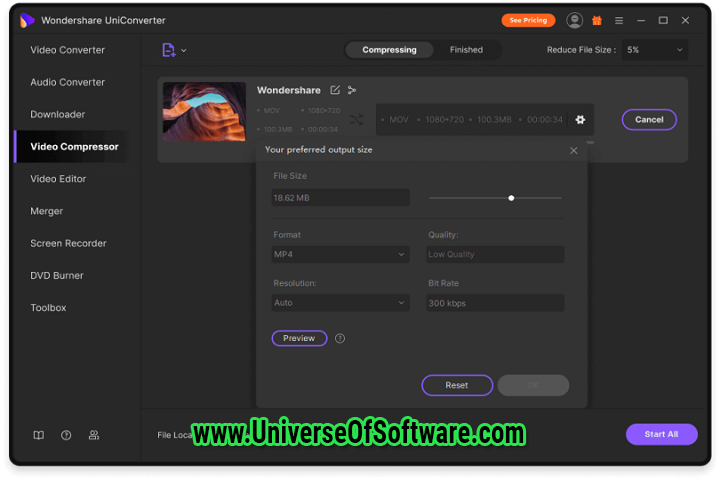Open compression settings gear icon
The image size is (720, 480).
(580, 119)
